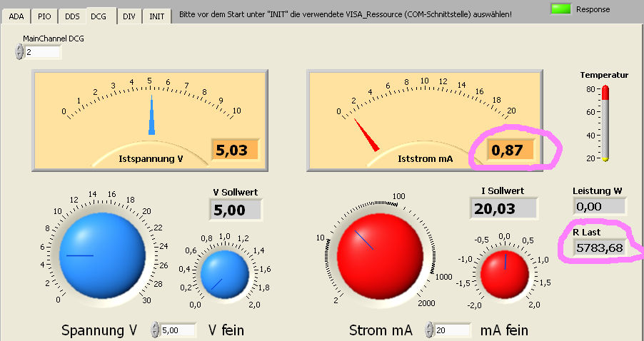Switch to the ADA tab
The width and height of the screenshot is (644, 341).
(16, 15)
